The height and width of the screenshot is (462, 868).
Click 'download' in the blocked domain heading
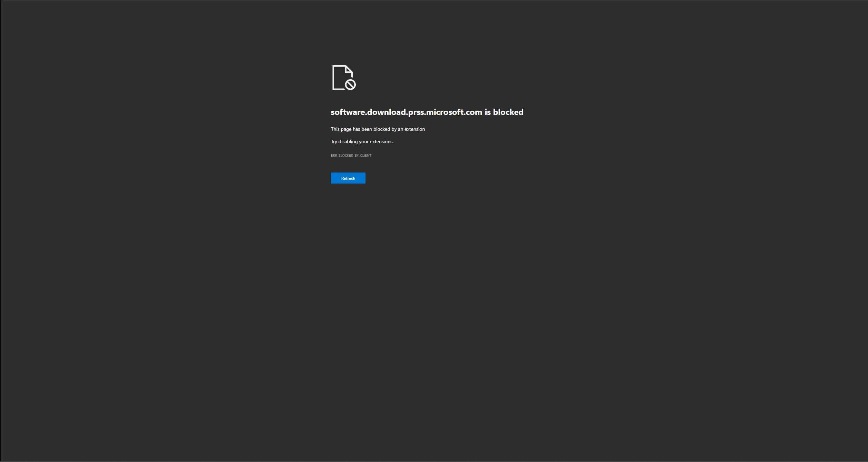pyautogui.click(x=387, y=112)
